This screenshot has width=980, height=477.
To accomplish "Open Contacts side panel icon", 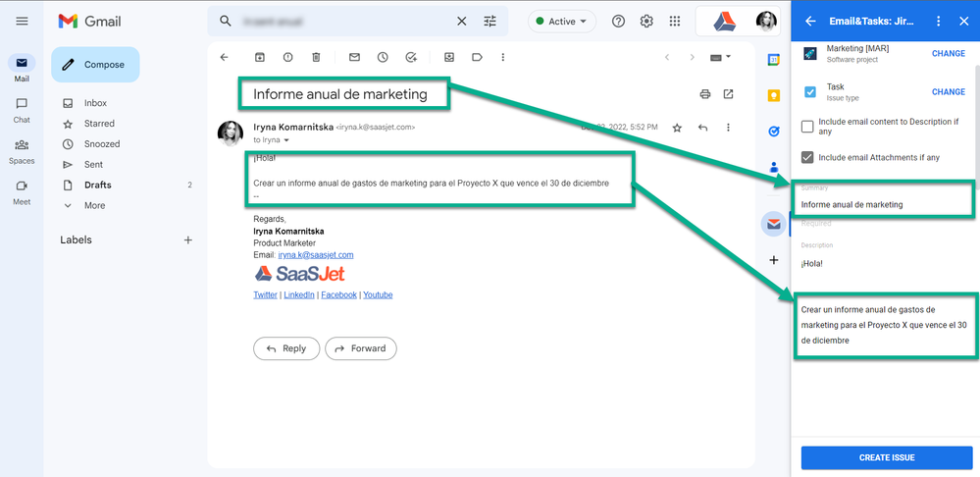I will [774, 168].
